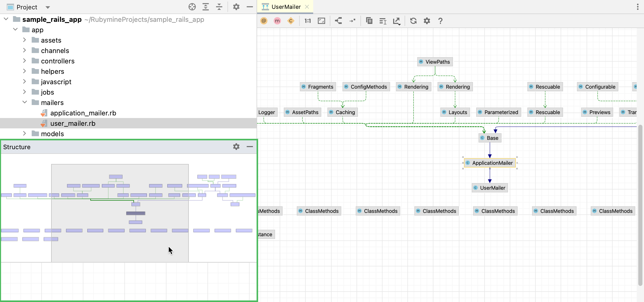Open the Structure panel settings gear
This screenshot has height=302, width=644.
click(x=236, y=147)
